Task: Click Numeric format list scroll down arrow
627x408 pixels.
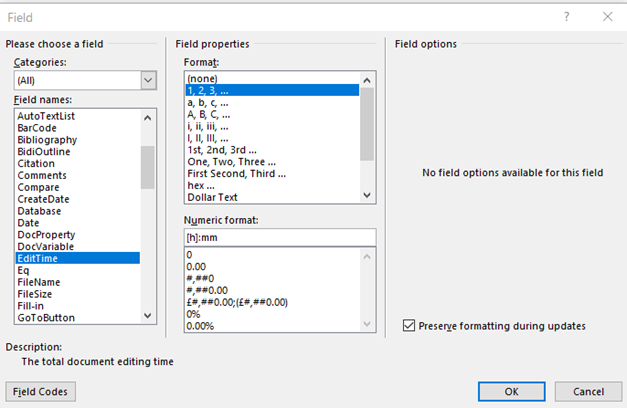Action: [x=367, y=324]
